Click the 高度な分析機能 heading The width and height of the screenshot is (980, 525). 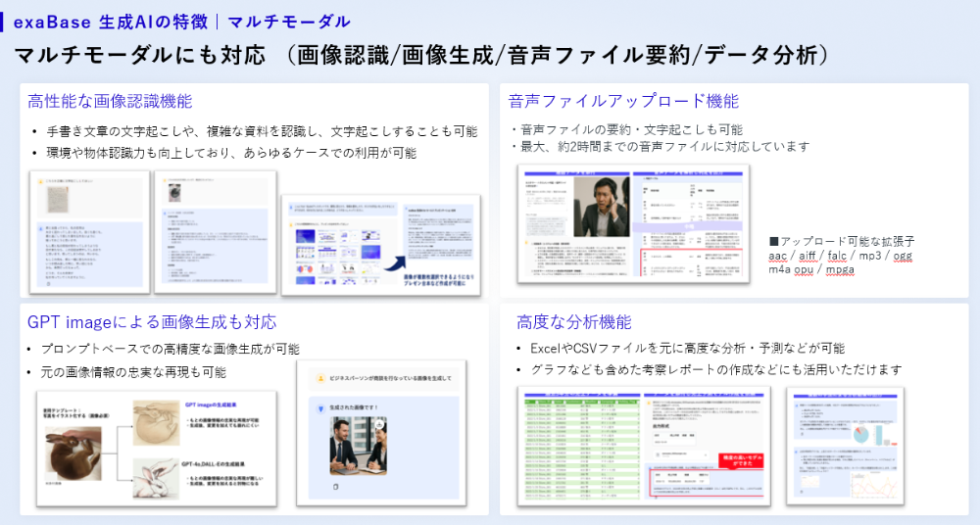(x=574, y=321)
